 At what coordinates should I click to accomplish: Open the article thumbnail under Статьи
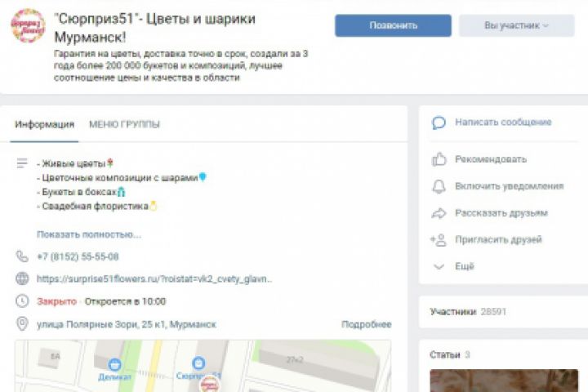click(x=504, y=381)
